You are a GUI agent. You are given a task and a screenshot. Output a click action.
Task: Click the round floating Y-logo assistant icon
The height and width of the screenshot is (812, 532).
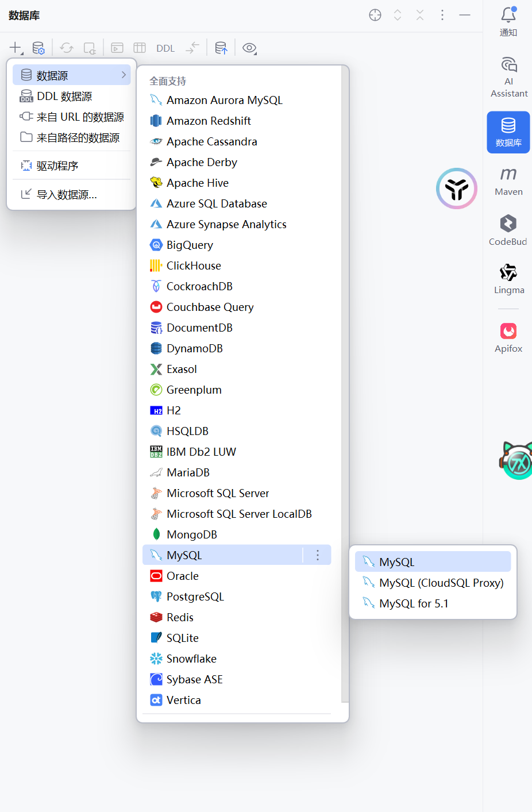[x=457, y=188]
